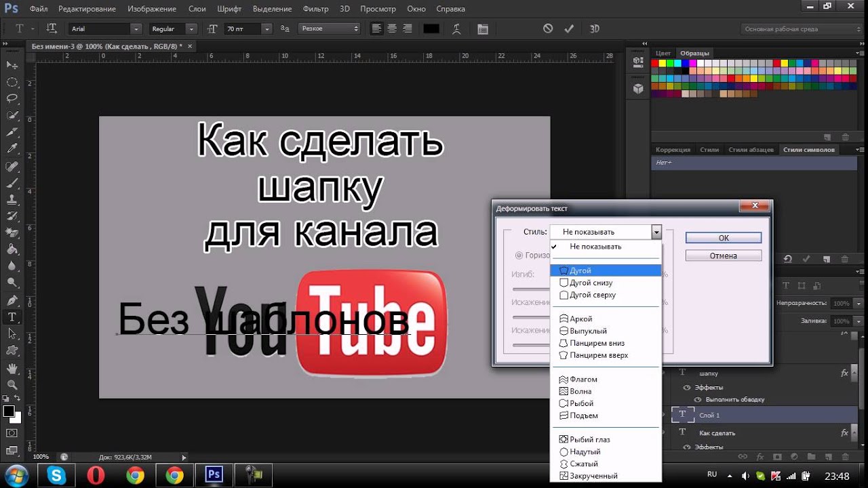The width and height of the screenshot is (868, 488).
Task: Select the Horizontal Type tool
Action: pyautogui.click(x=12, y=317)
